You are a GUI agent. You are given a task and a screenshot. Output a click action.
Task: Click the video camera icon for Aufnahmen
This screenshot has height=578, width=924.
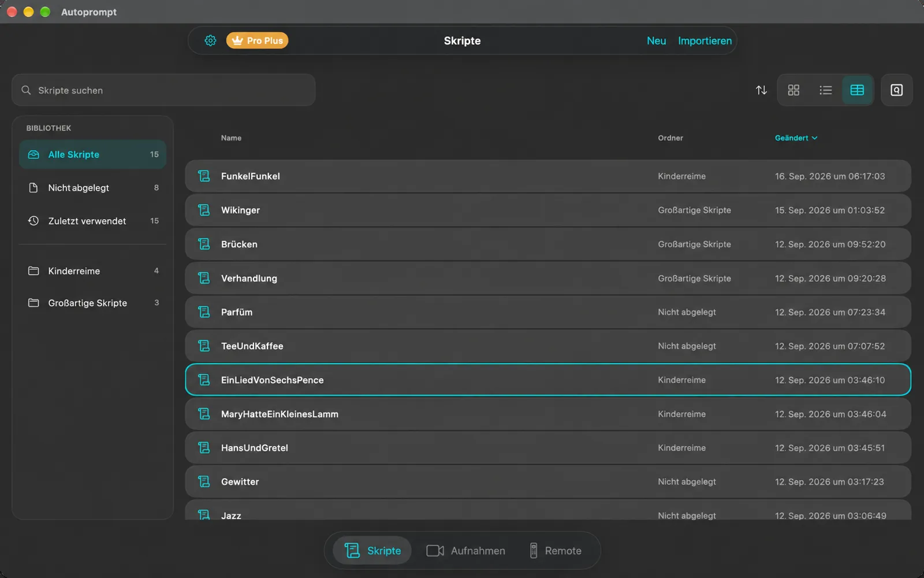coord(435,551)
